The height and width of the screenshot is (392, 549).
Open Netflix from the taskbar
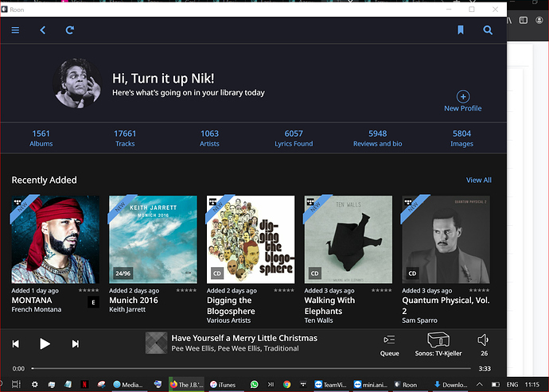pyautogui.click(x=84, y=384)
